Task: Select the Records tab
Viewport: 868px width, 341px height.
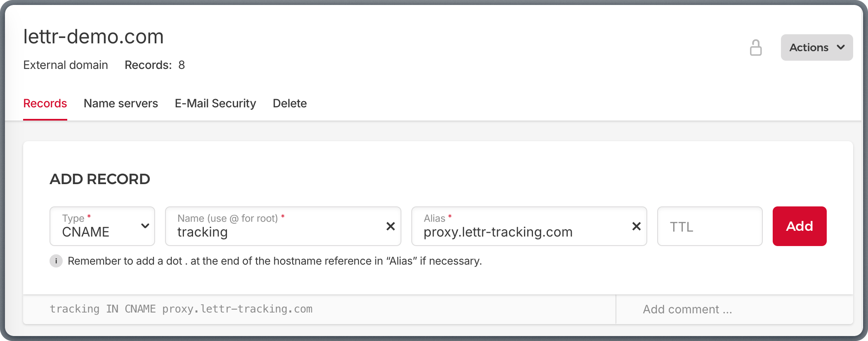Action: [45, 104]
